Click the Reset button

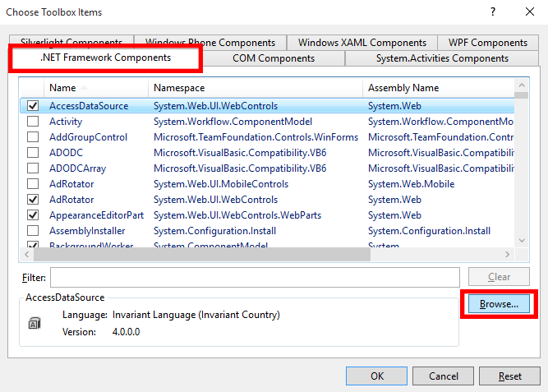coord(509,376)
